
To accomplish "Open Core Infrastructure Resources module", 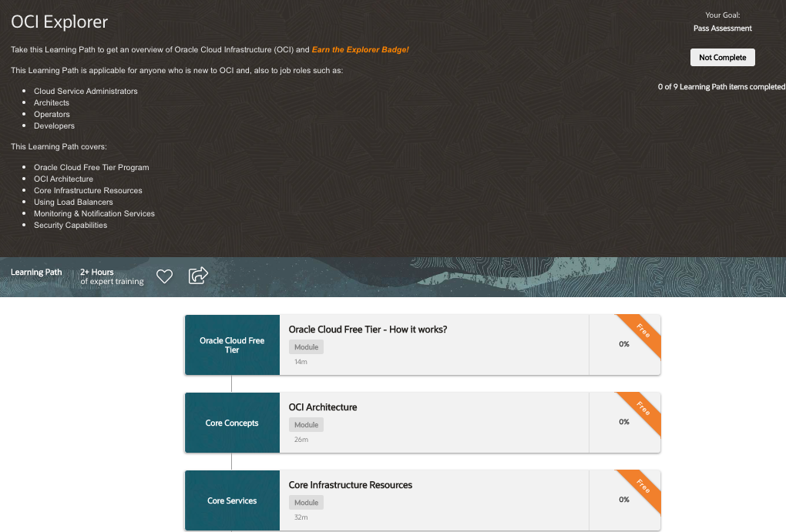I will [350, 485].
